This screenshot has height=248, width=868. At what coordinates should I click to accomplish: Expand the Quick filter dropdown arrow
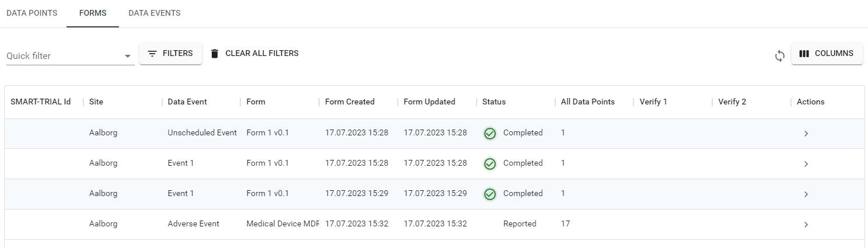pyautogui.click(x=128, y=57)
